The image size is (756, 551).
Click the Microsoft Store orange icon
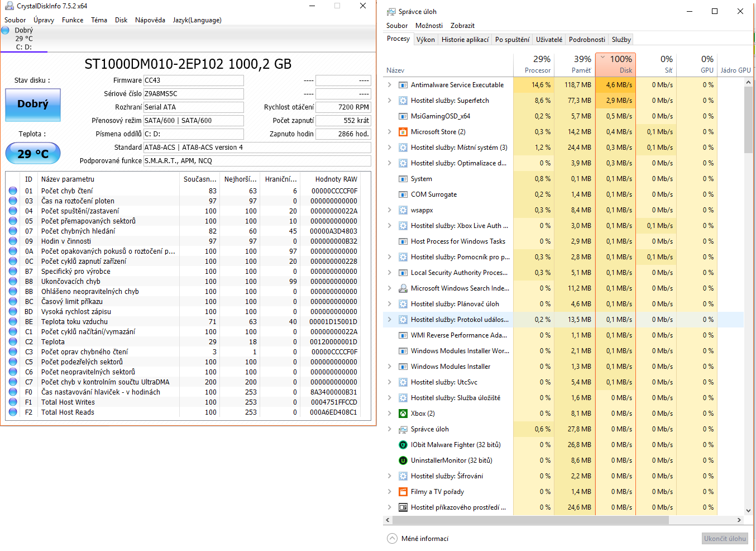(403, 132)
